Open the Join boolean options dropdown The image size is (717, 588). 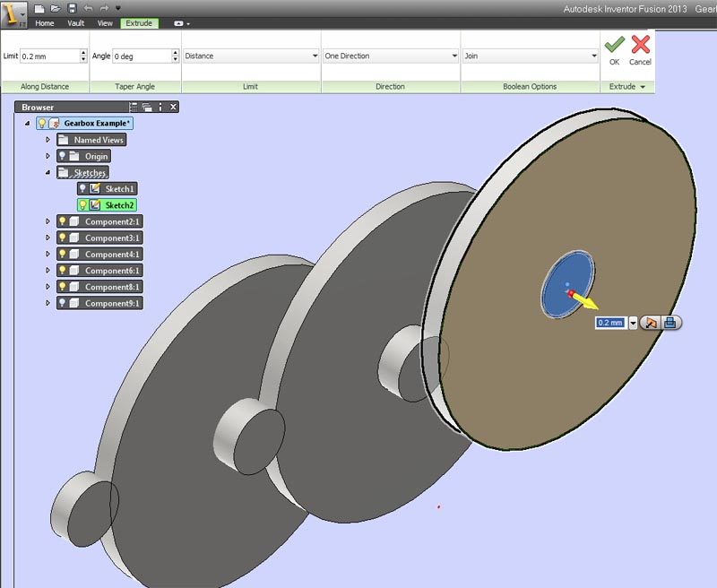click(x=530, y=56)
